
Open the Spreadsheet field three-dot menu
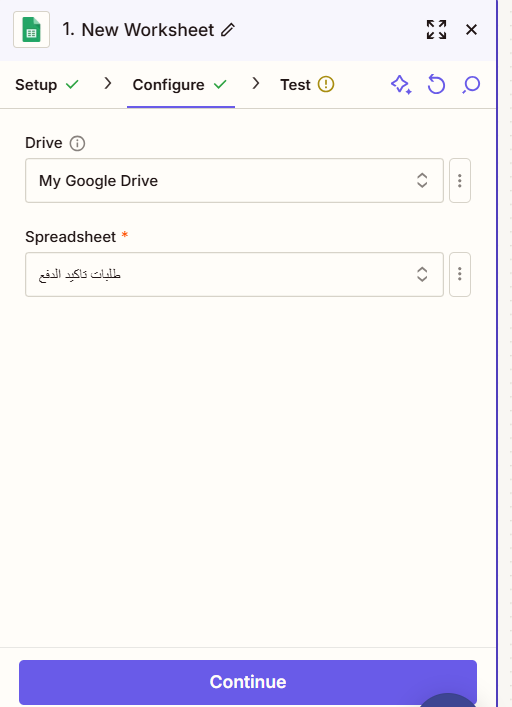(460, 274)
